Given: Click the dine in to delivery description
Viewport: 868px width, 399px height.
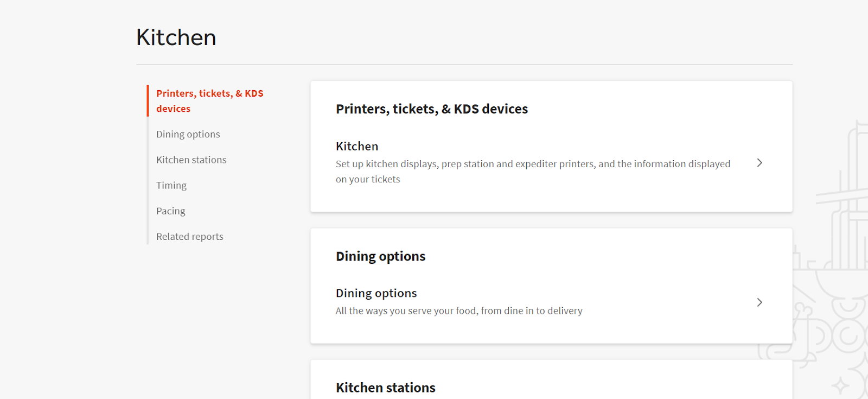Looking at the screenshot, I should pyautogui.click(x=458, y=311).
